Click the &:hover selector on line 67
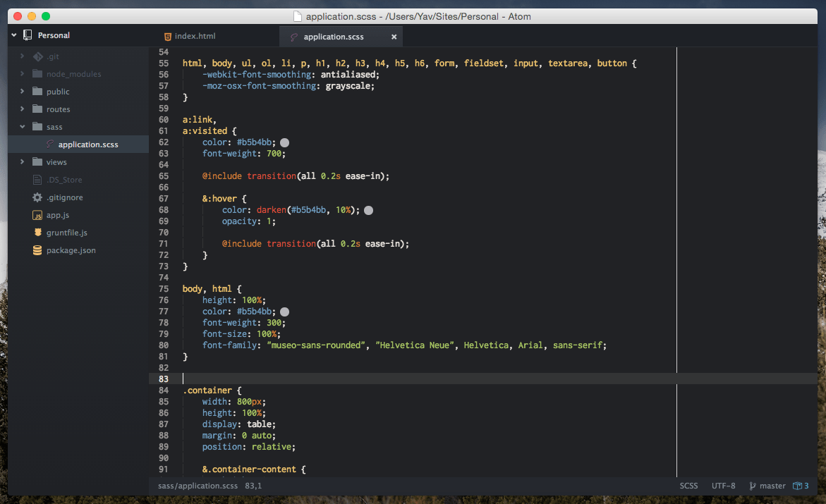The height and width of the screenshot is (504, 826). [x=219, y=199]
